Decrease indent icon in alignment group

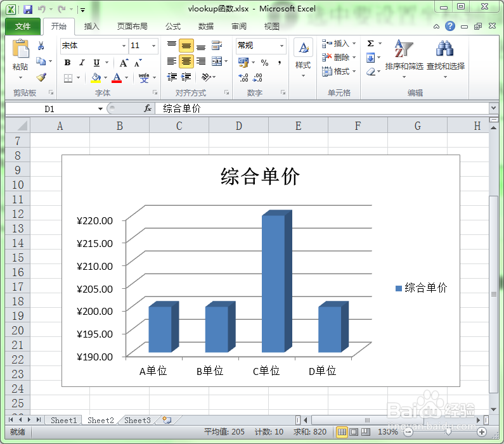coord(172,77)
